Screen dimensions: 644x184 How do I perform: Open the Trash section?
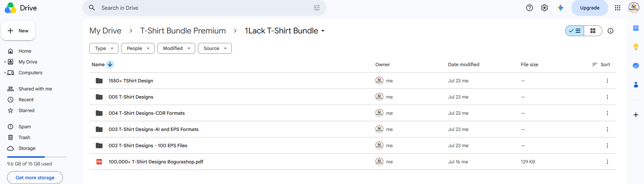(24, 137)
